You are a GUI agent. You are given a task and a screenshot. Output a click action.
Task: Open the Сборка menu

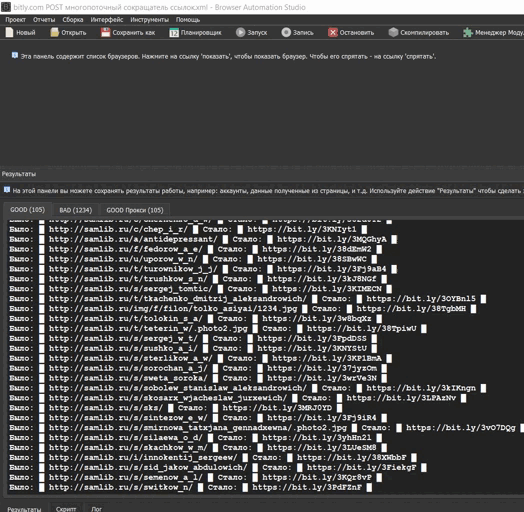(x=73, y=20)
